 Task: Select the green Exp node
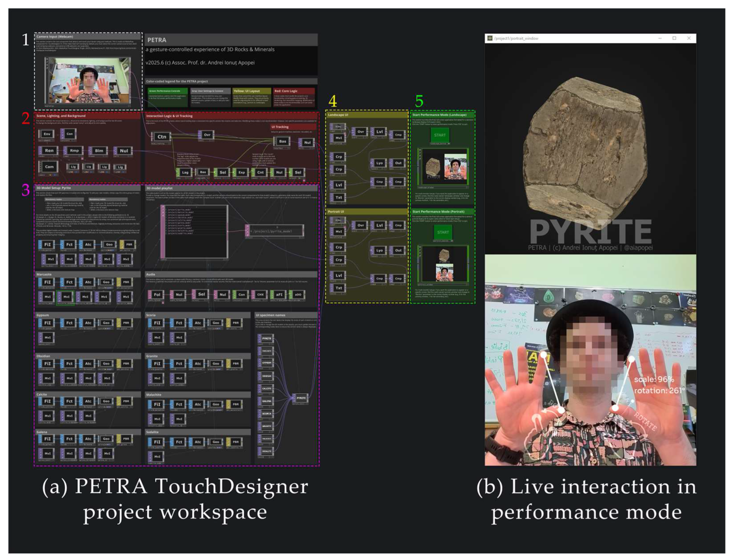coord(242,172)
